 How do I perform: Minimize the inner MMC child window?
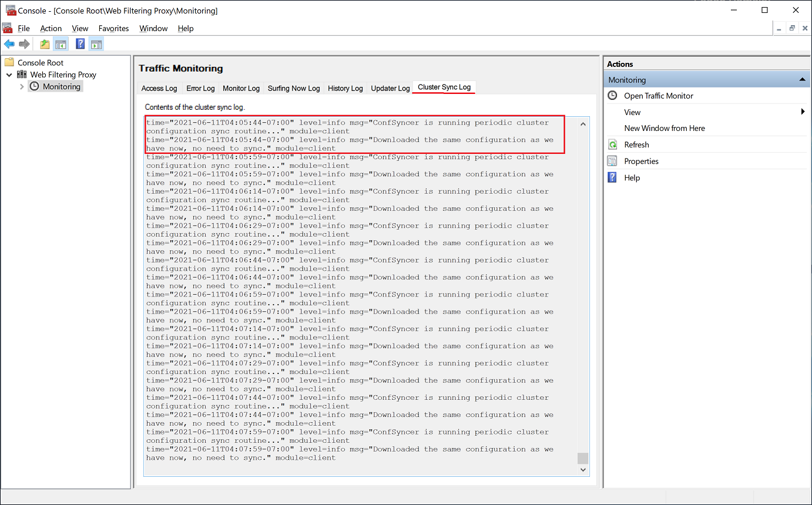pyautogui.click(x=779, y=28)
